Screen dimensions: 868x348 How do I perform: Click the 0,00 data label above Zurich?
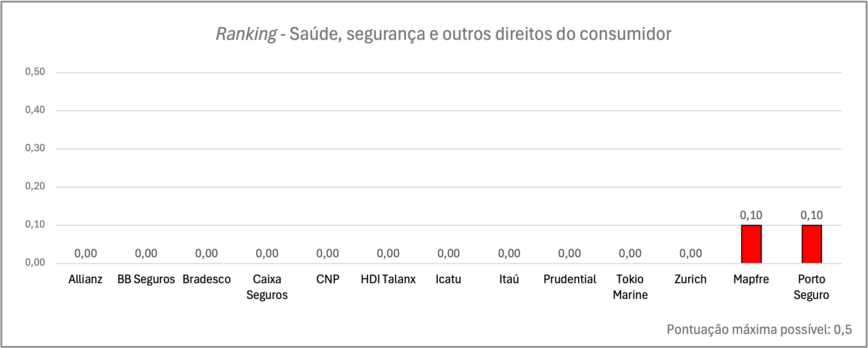pos(690,253)
